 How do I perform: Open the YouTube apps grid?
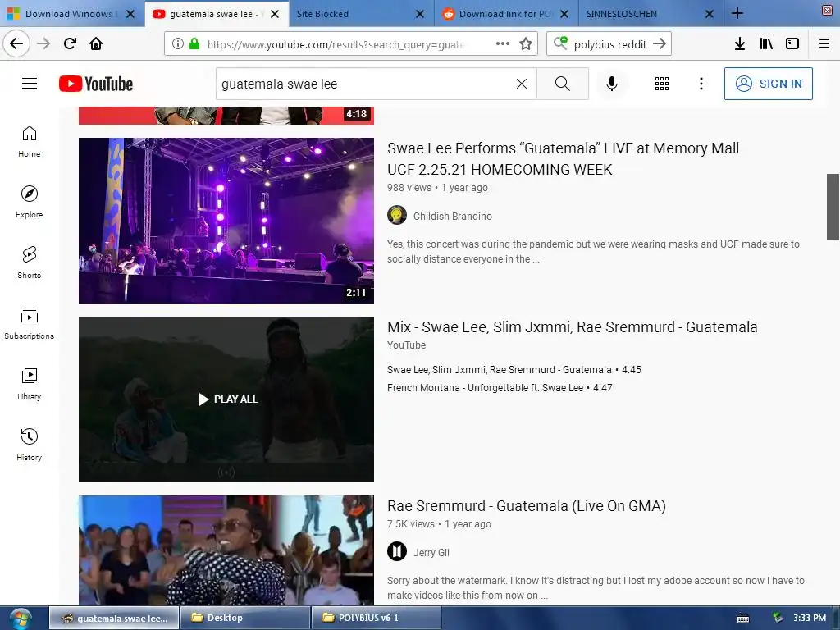[x=662, y=84]
